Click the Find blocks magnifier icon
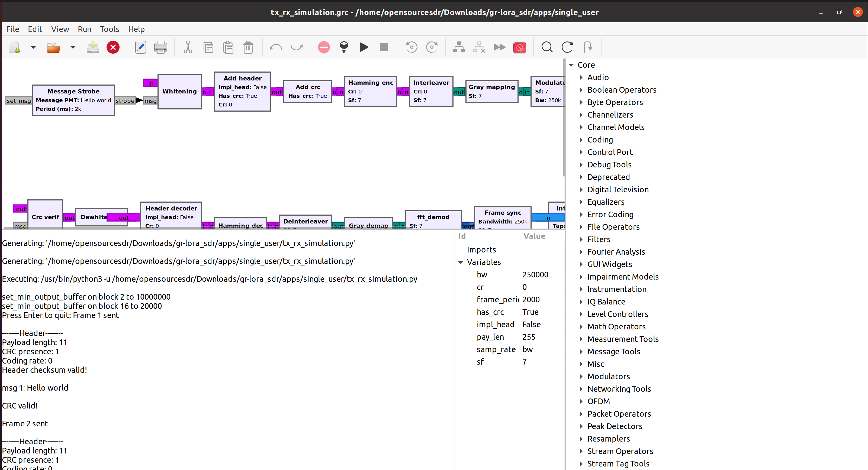The image size is (868, 470). click(x=546, y=47)
